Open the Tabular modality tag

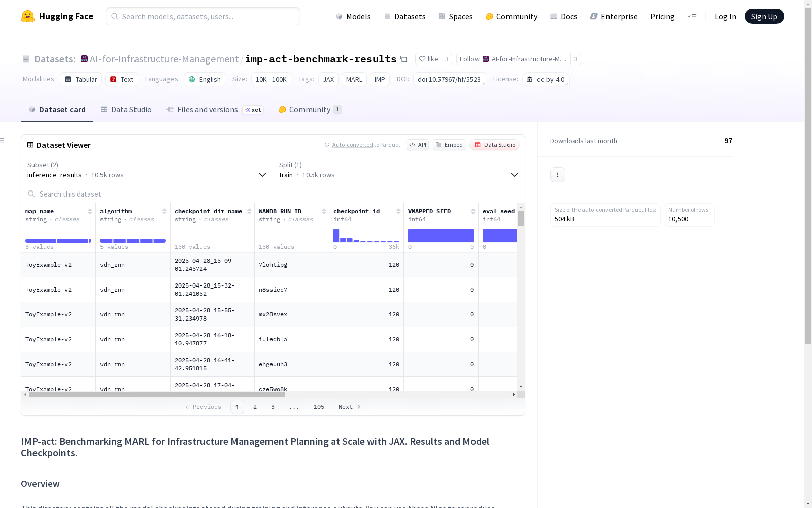tap(81, 79)
